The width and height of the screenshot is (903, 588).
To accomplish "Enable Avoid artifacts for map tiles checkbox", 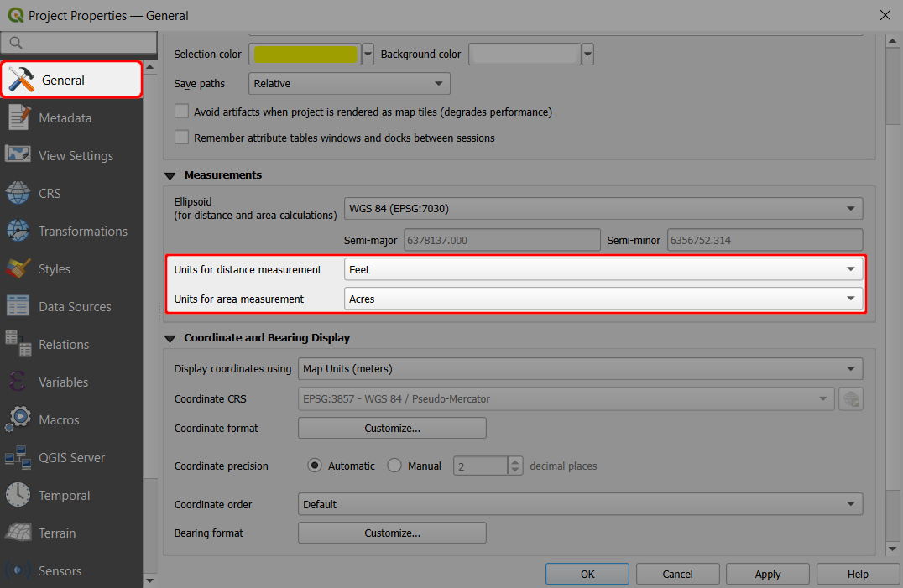I will tap(181, 111).
